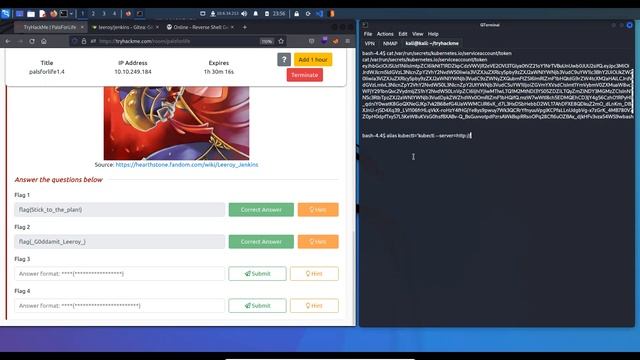Click the purple extension icon in Firefox toolbar
Viewport: 640px width, 360px height.
click(x=324, y=41)
